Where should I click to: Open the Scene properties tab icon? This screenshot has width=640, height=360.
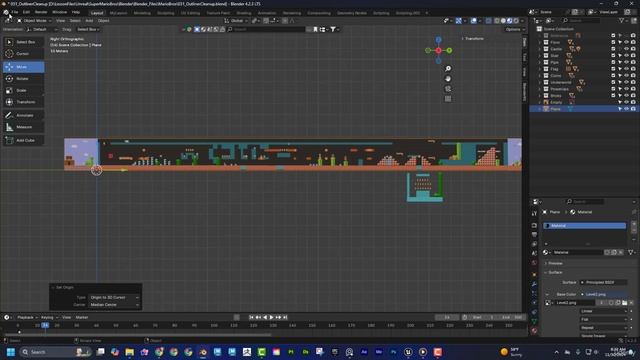coord(534,253)
